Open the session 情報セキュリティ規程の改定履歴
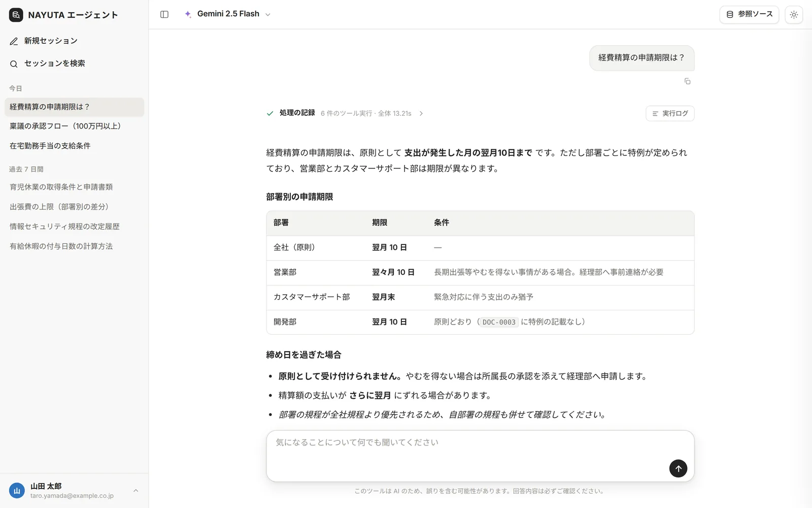Screen dimensions: 812x508 click(74, 227)
